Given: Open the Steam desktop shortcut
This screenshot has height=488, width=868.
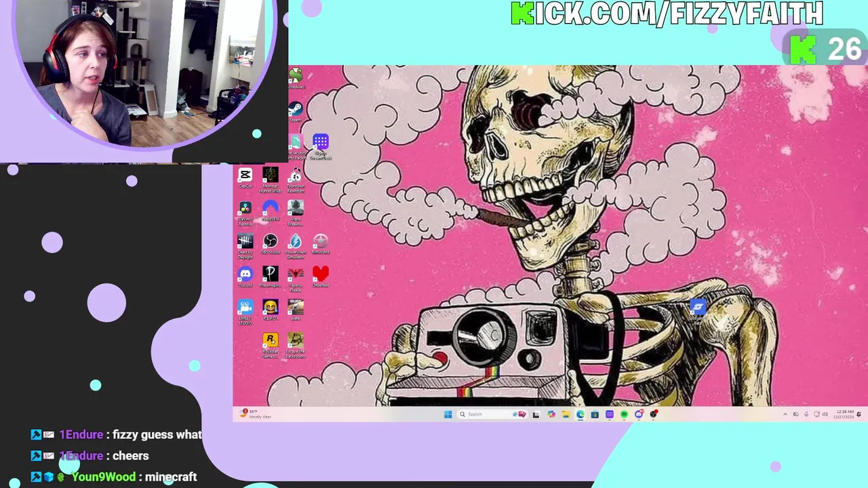Looking at the screenshot, I should (295, 112).
